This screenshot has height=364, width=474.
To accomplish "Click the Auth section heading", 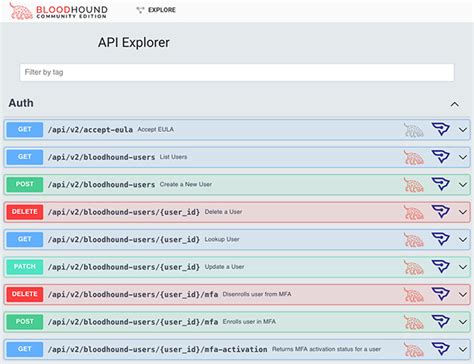I will click(21, 103).
